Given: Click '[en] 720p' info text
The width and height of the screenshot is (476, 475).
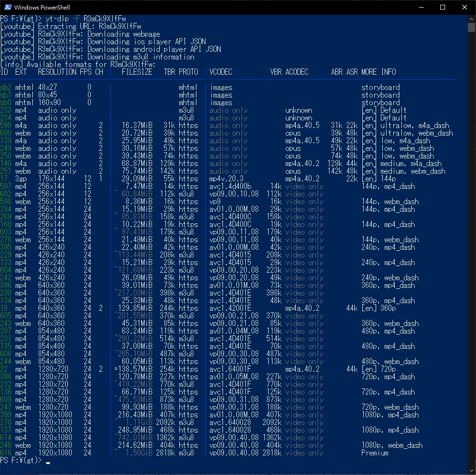Looking at the screenshot, I should pos(379,369).
